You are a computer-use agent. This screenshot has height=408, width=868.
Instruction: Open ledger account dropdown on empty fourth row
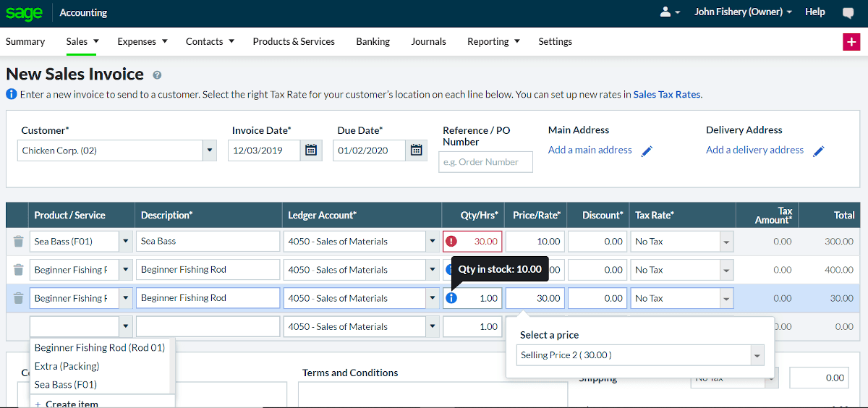coord(433,327)
